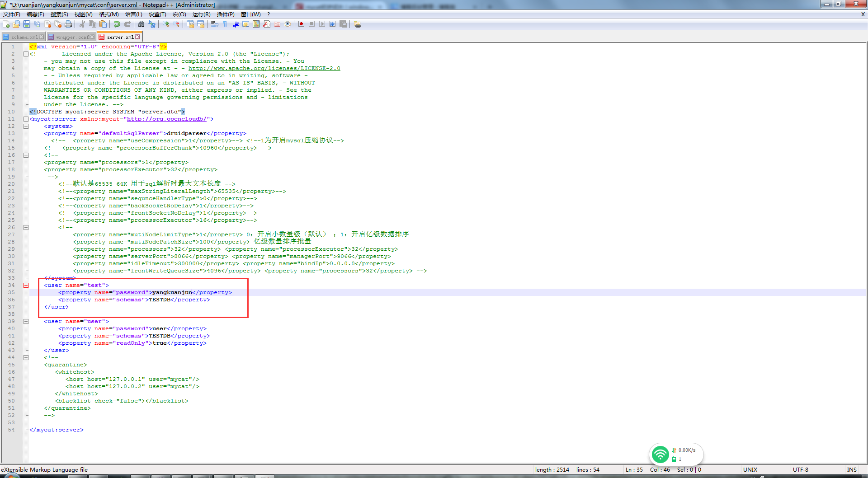Close the server.xml tab
The image size is (868, 478).
[137, 37]
